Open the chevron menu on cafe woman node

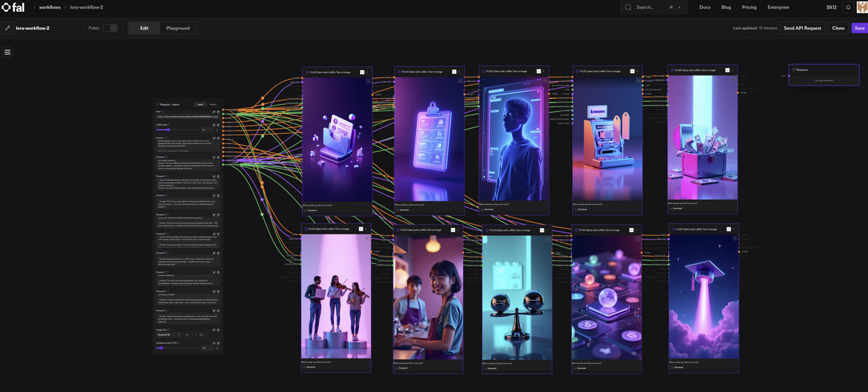[x=458, y=230]
